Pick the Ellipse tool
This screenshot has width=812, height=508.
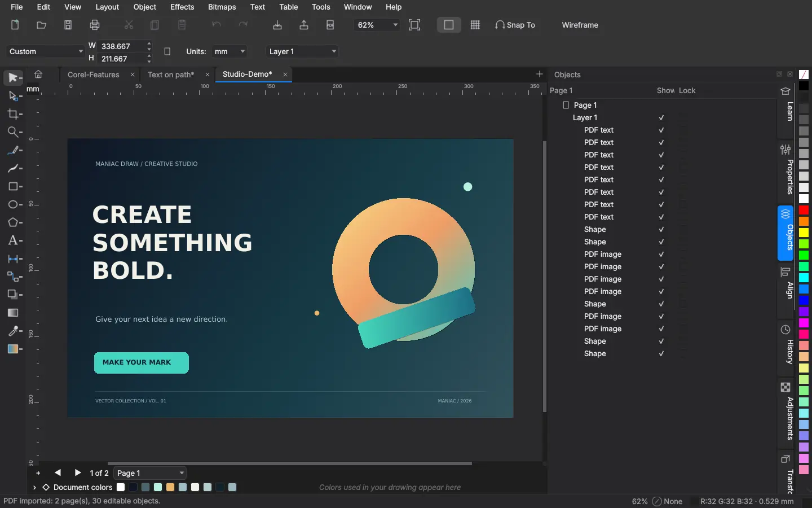pos(14,204)
